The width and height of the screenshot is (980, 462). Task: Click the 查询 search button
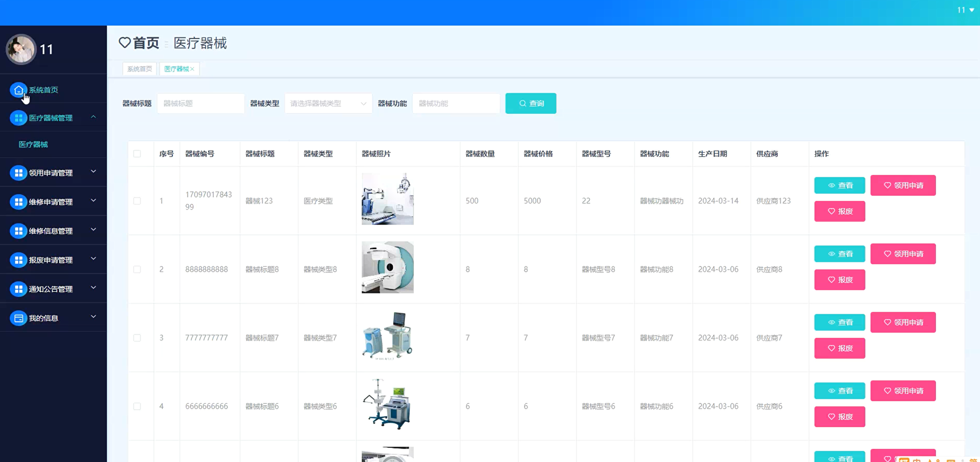531,104
